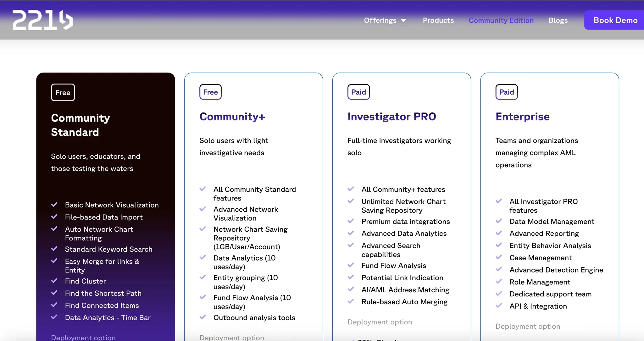Click the Paid badge on Investigator PRO

tap(358, 92)
